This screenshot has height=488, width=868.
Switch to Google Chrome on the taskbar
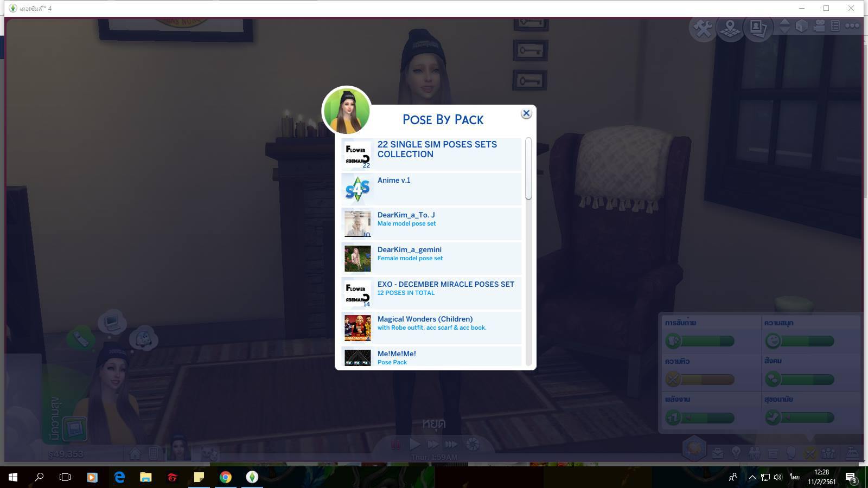pos(226,477)
